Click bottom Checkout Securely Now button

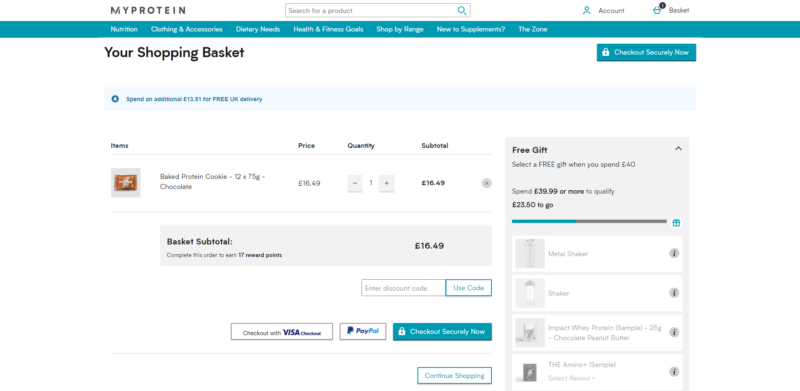[x=442, y=332]
